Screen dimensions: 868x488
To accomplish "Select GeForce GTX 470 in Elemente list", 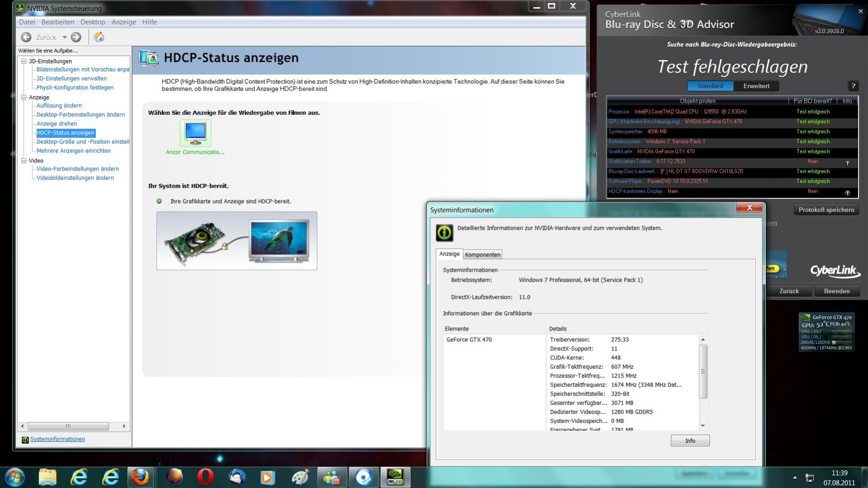I will pyautogui.click(x=469, y=339).
